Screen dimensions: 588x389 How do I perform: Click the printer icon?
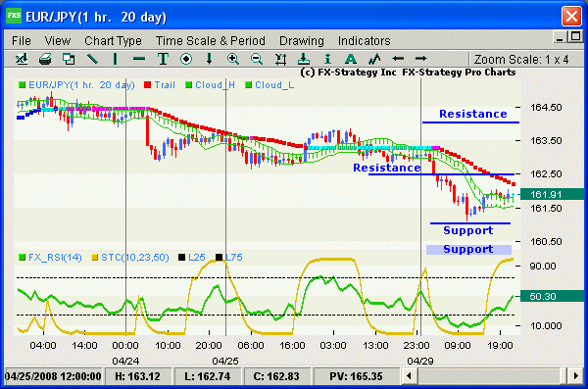[x=45, y=59]
